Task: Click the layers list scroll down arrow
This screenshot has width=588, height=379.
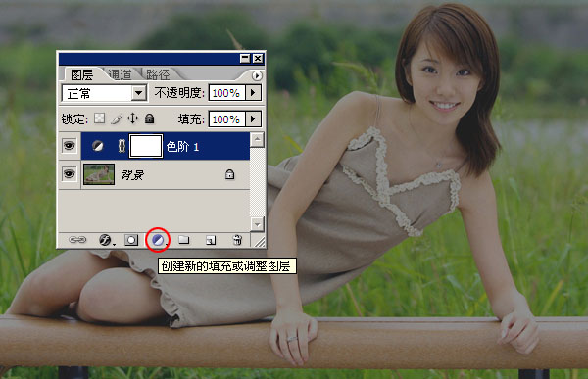Action: click(x=257, y=224)
